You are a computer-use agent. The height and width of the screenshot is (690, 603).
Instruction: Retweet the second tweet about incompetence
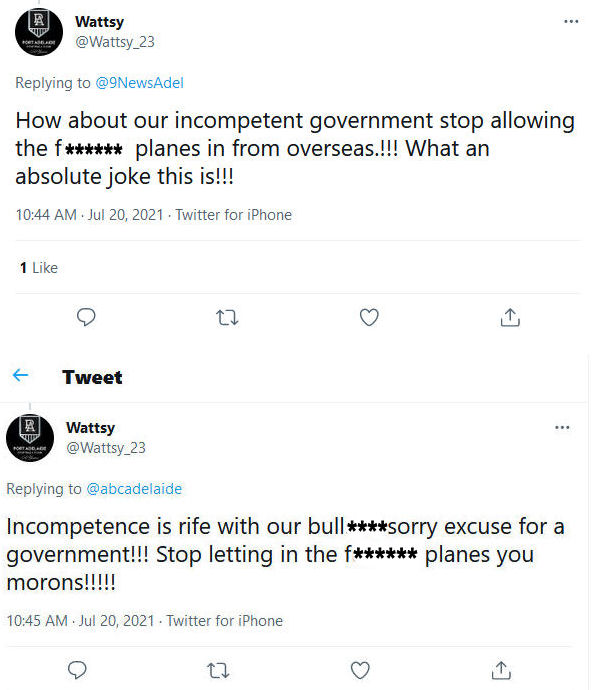pyautogui.click(x=220, y=669)
